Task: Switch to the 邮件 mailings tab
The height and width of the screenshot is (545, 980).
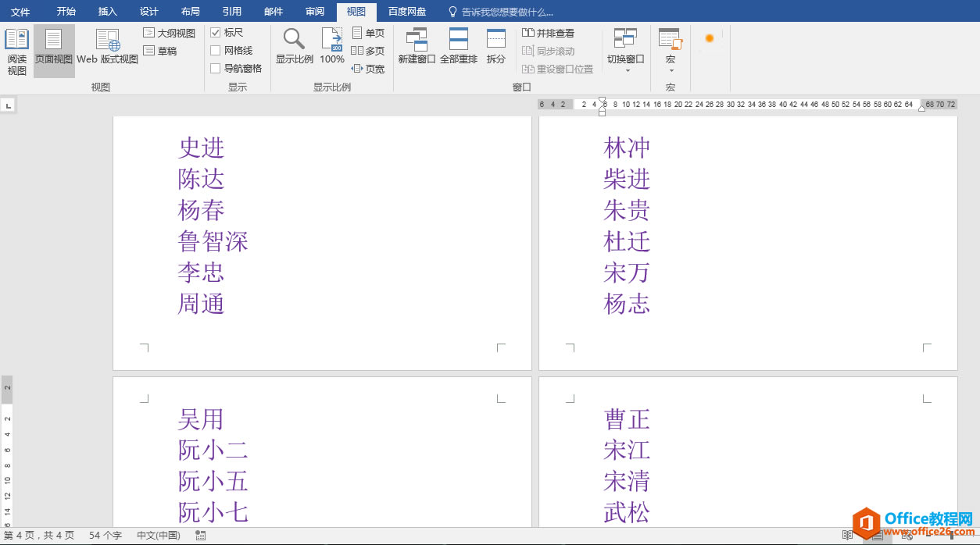Action: click(274, 12)
